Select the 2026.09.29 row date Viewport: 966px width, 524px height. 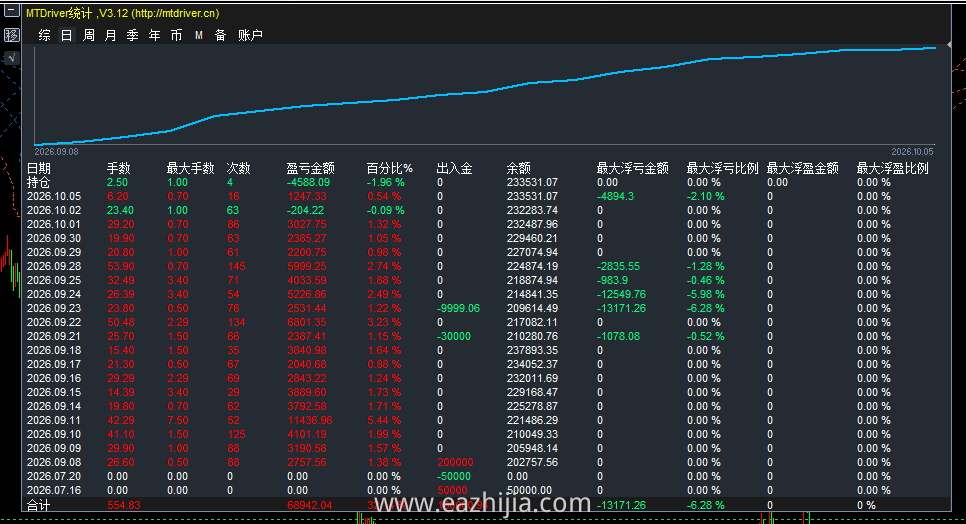(54, 252)
